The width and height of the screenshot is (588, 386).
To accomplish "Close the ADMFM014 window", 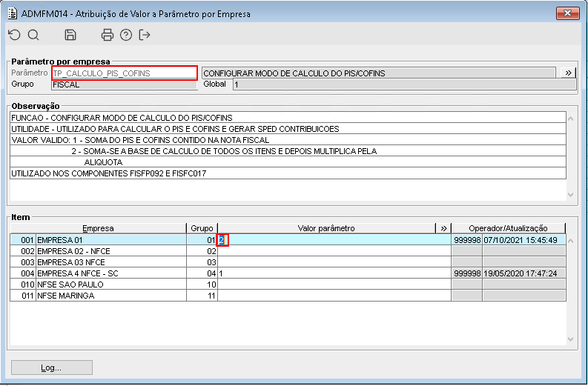I will point(568,13).
